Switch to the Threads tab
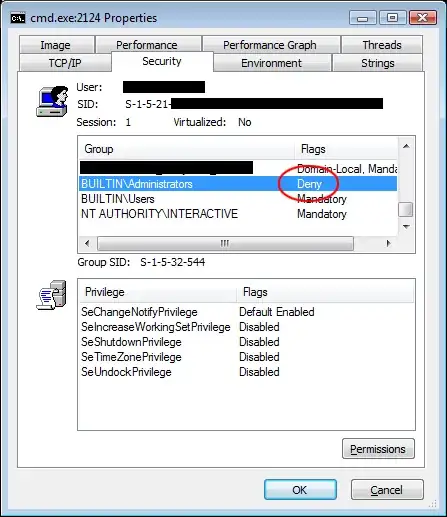447x517 pixels. (382, 45)
